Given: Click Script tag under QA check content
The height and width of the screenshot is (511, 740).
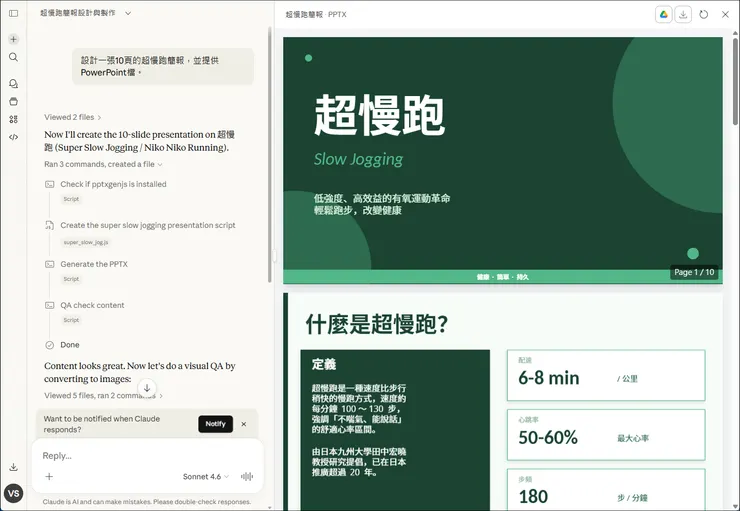Looking at the screenshot, I should tap(71, 320).
